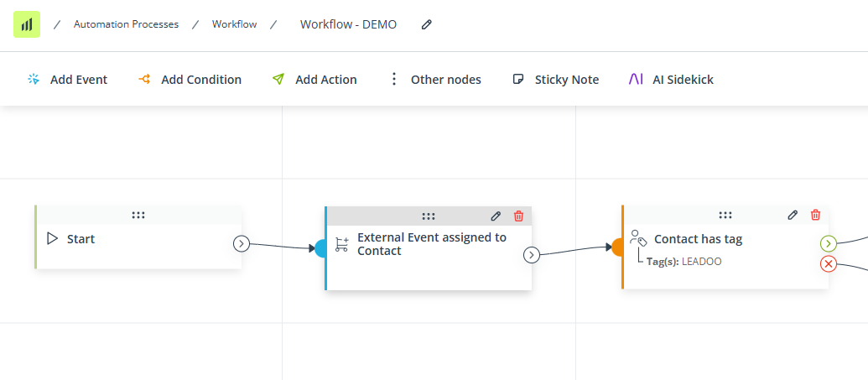The width and height of the screenshot is (868, 380).
Task: Click the green app logo icon
Action: coord(27,24)
